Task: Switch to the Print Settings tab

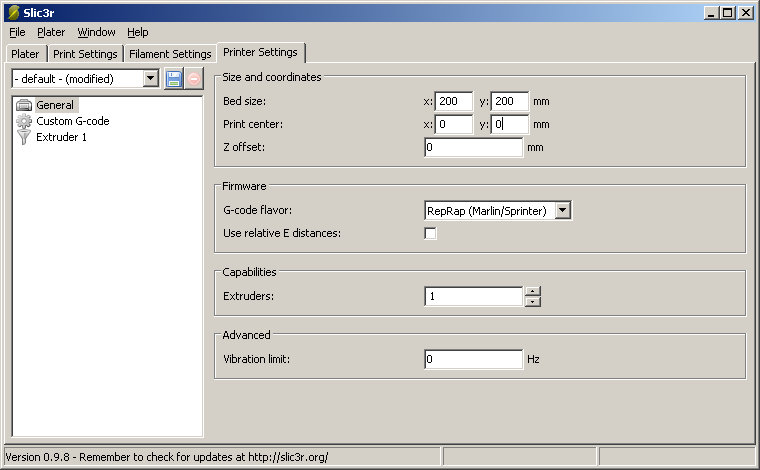Action: click(x=85, y=54)
